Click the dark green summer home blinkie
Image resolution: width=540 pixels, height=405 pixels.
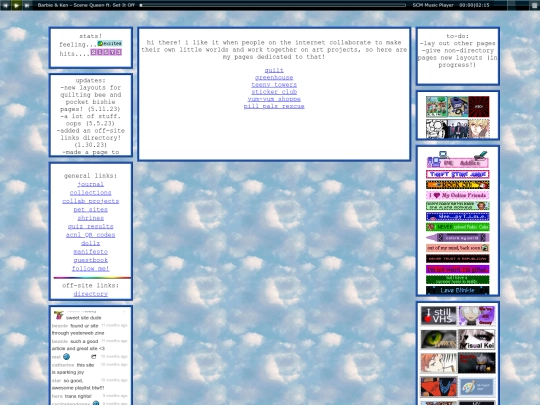tap(458, 280)
